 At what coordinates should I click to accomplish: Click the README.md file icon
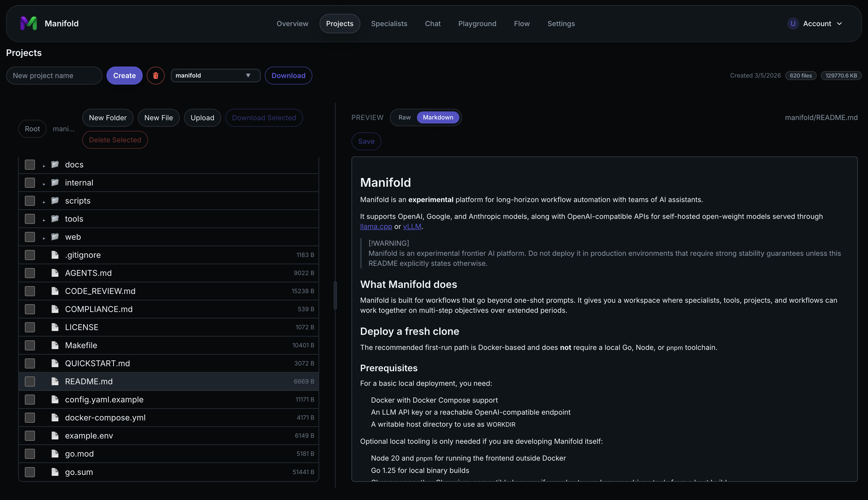click(x=55, y=382)
